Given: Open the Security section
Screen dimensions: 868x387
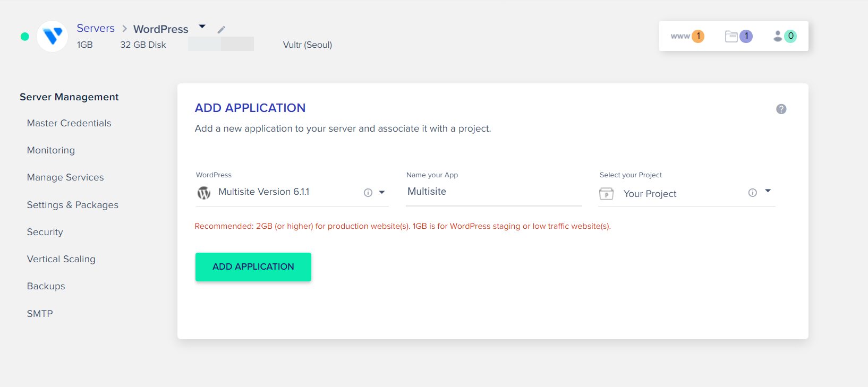Looking at the screenshot, I should 45,232.
